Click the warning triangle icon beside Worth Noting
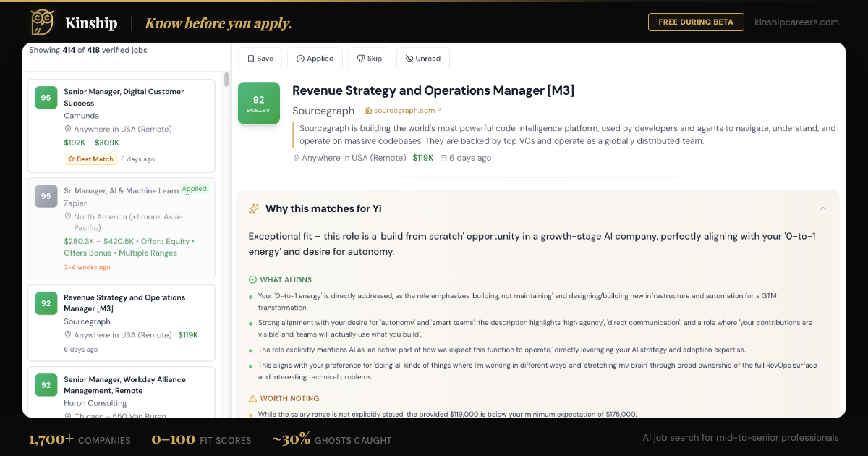 pos(252,398)
